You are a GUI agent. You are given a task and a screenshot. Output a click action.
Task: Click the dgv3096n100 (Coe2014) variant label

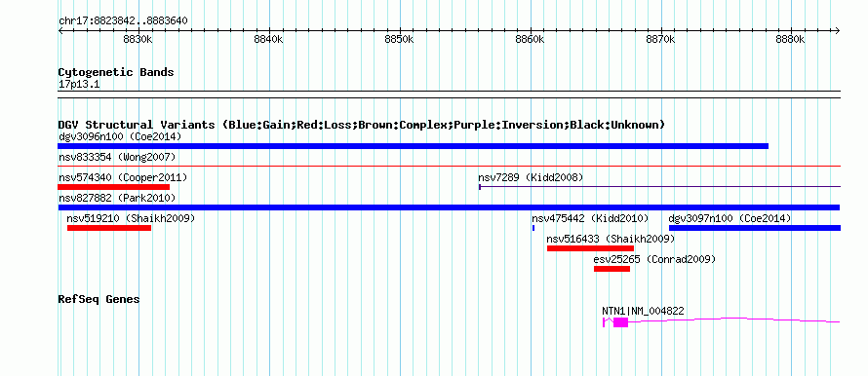click(x=120, y=136)
